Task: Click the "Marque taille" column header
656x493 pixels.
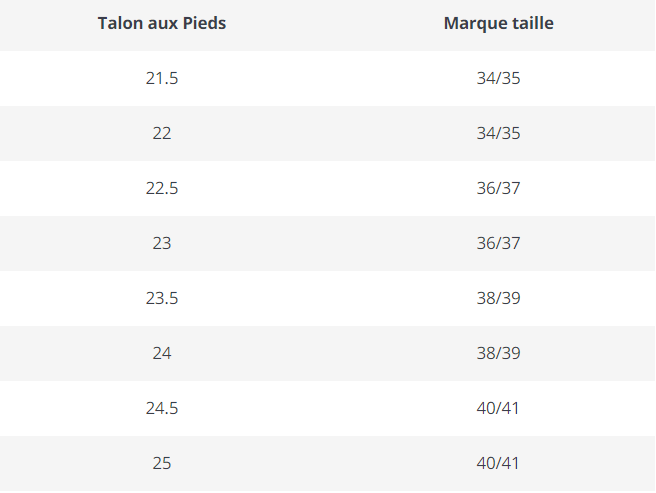Action: [x=498, y=23]
